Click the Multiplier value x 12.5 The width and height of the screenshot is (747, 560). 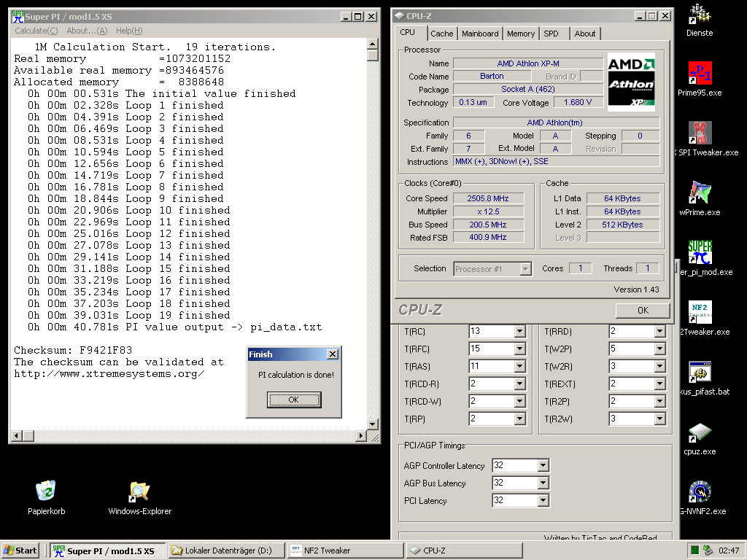[488, 211]
